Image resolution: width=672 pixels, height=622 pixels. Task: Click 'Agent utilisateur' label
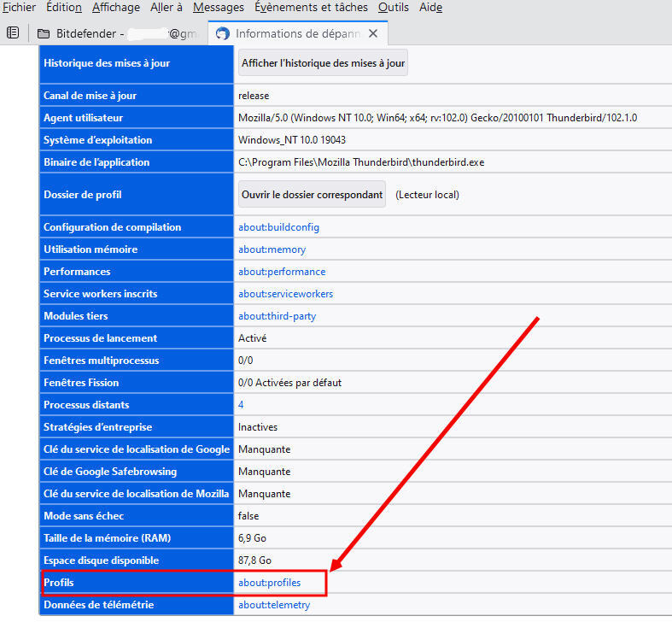[83, 118]
